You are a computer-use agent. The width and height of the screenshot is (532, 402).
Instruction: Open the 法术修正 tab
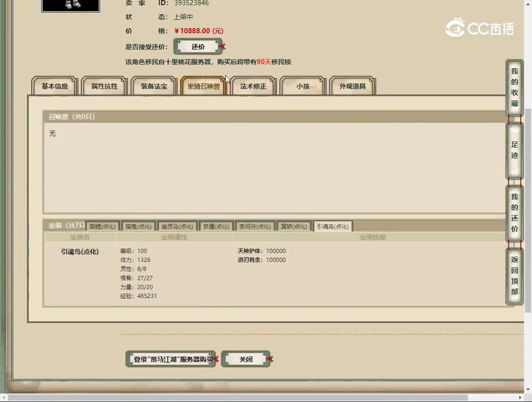(x=253, y=86)
